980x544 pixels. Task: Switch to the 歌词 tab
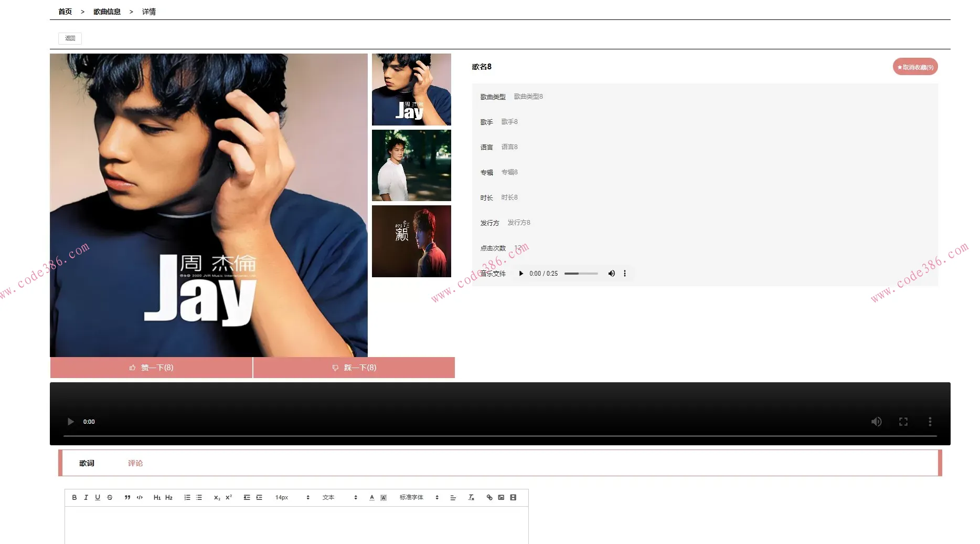click(x=87, y=463)
